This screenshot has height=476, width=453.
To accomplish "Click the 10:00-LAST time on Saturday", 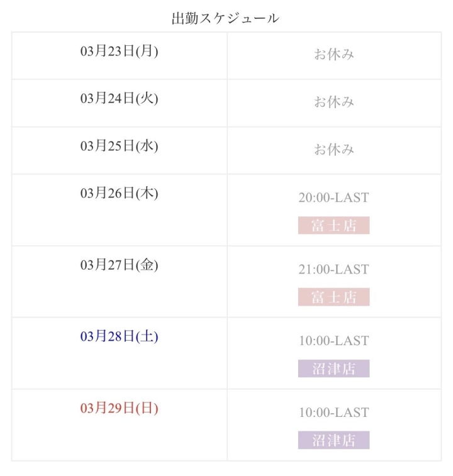I will [333, 341].
